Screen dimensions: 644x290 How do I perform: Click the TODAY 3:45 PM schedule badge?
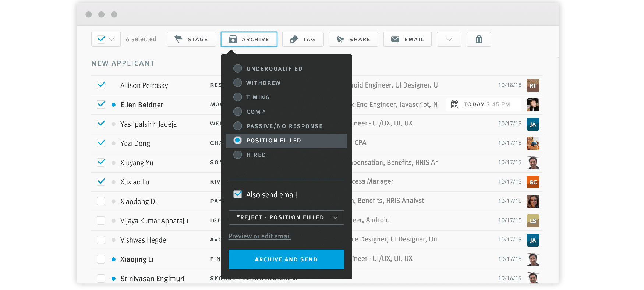click(484, 105)
